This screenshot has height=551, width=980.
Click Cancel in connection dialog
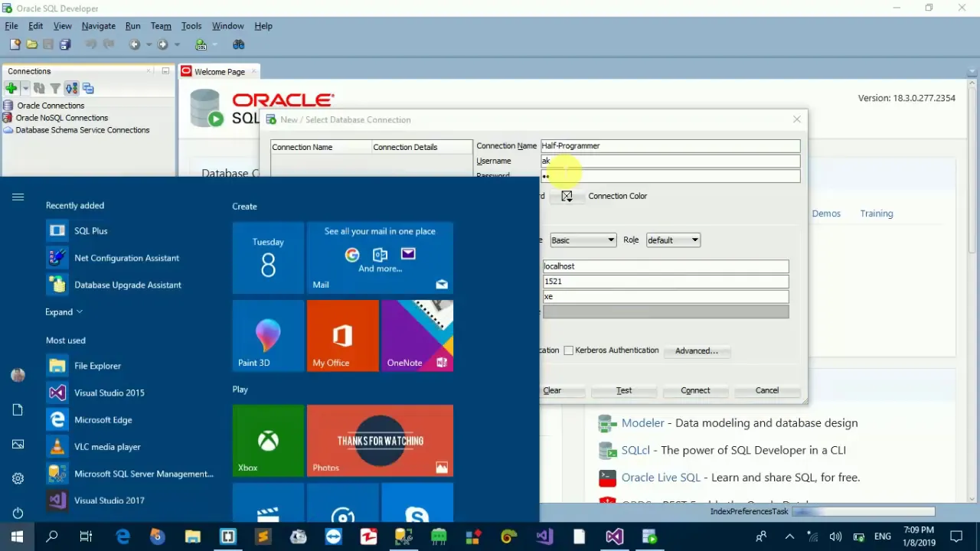[x=766, y=390]
